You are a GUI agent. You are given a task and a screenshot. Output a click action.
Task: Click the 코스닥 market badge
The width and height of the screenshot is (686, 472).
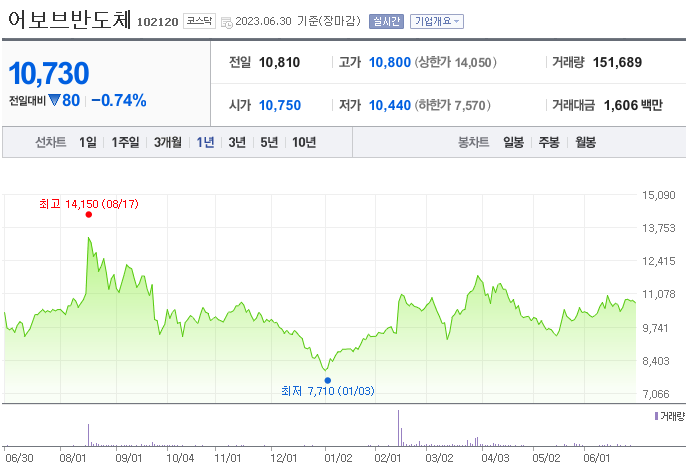199,21
